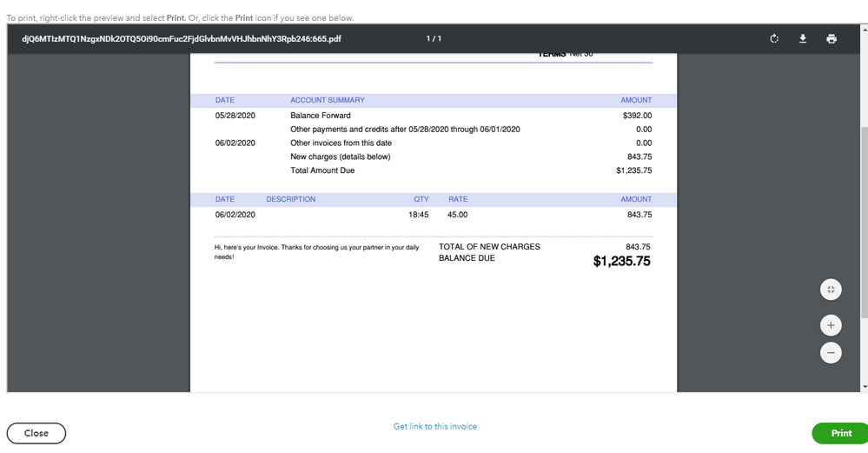Viewport: 868px width, 453px height.
Task: Click the PDF file name in the toolbar
Action: [x=181, y=39]
